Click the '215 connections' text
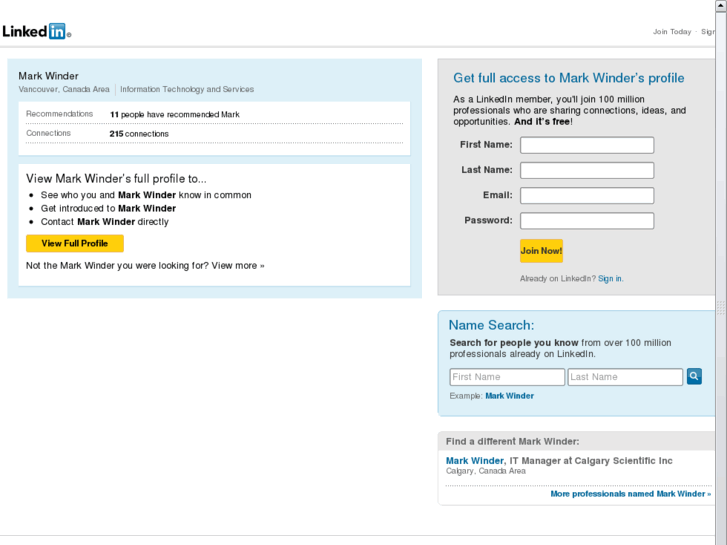 click(139, 134)
